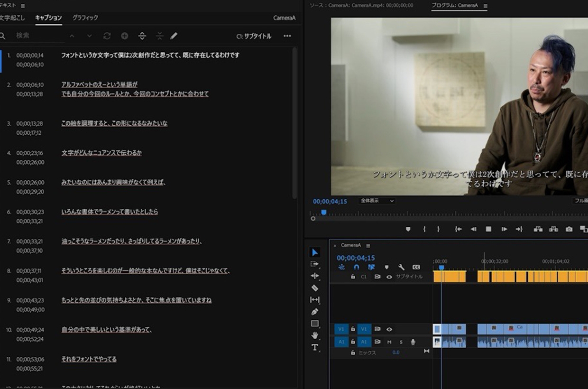Open the three-dots caption options menu
588x389 pixels.
tap(287, 36)
